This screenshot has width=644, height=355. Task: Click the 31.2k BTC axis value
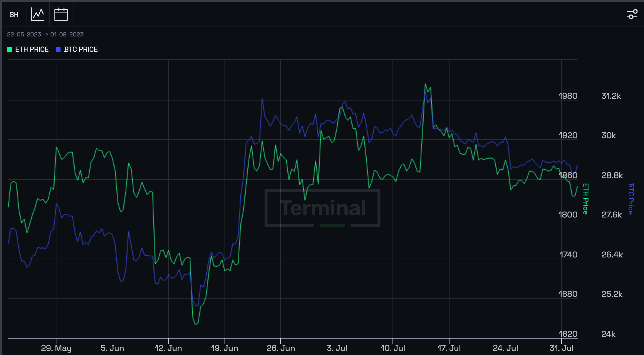[611, 96]
